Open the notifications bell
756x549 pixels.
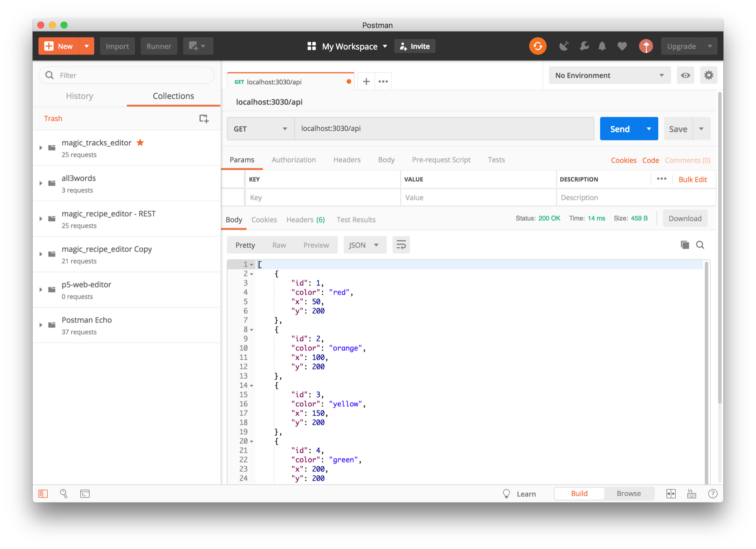click(602, 46)
